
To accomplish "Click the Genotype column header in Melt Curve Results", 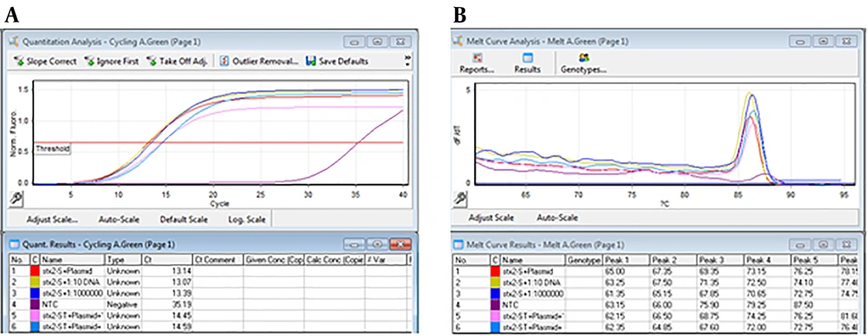I will pyautogui.click(x=583, y=260).
